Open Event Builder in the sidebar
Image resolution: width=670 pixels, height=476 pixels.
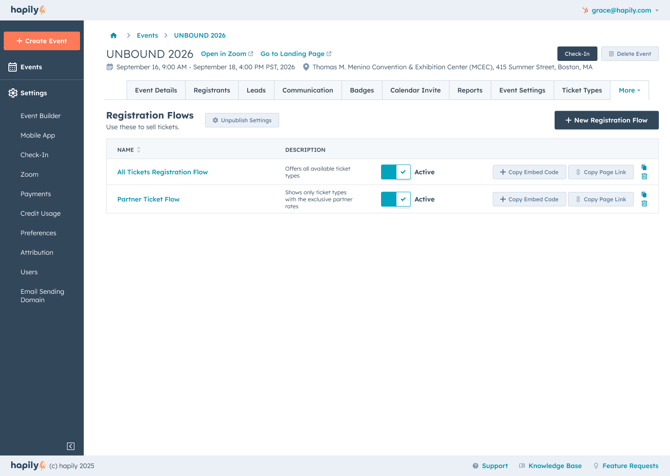[41, 116]
